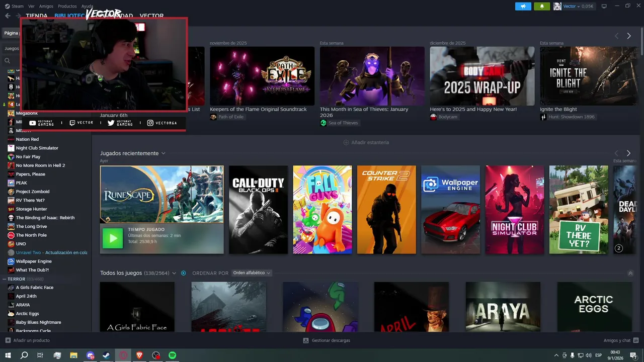Switch to Big Picture mode monitor icon
Screen dimensions: 644x362
pyautogui.click(x=604, y=6)
